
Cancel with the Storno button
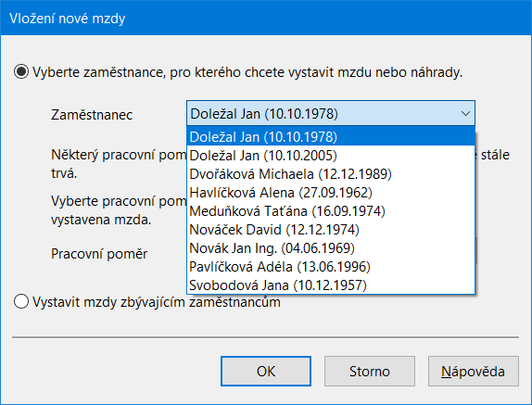[x=370, y=371]
